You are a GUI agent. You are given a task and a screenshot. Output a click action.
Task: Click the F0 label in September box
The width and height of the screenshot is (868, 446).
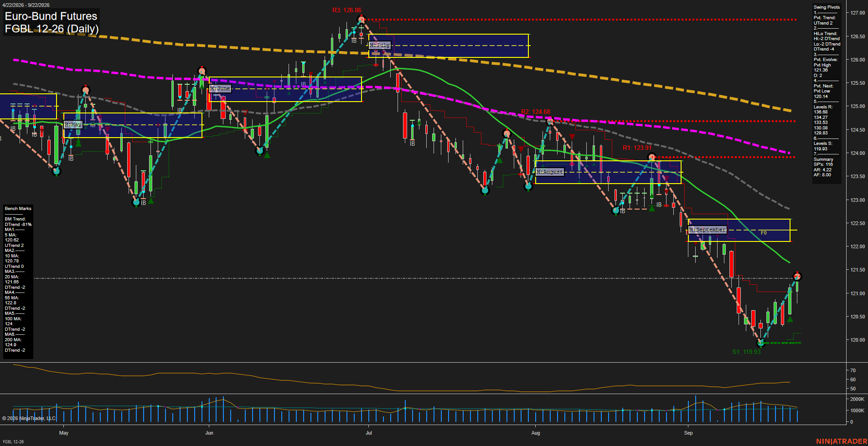(764, 233)
